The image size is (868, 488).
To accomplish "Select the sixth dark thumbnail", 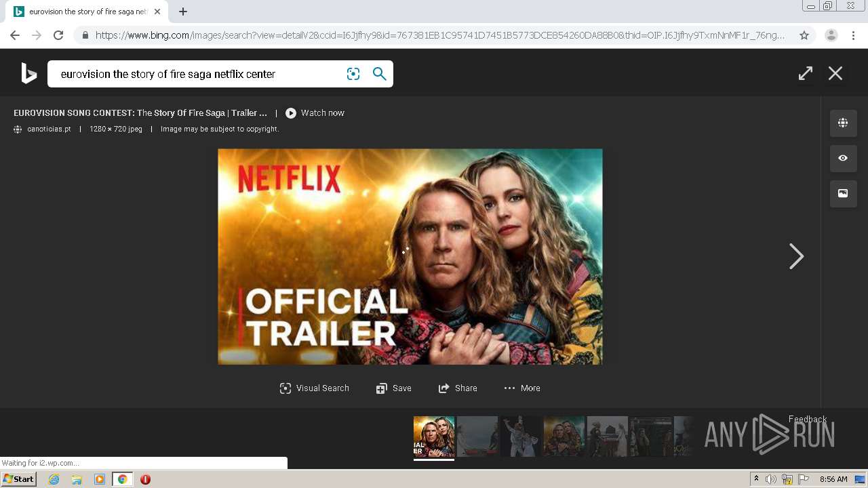I will [x=651, y=436].
